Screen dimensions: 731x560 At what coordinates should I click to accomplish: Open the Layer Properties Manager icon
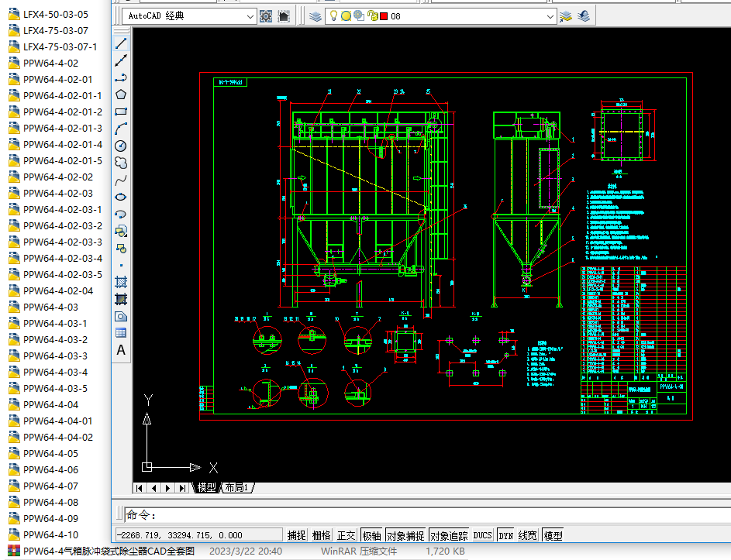click(x=316, y=15)
